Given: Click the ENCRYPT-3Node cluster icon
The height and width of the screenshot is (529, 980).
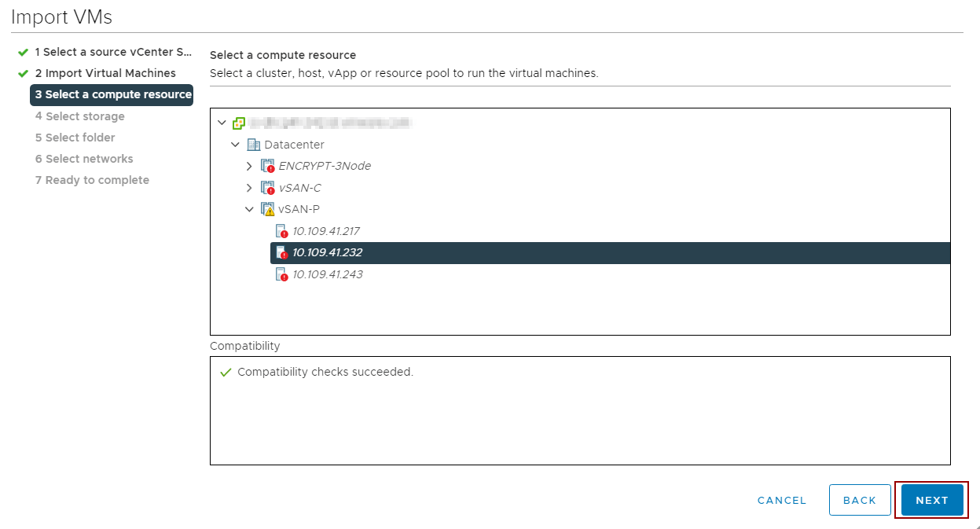Looking at the screenshot, I should [268, 167].
